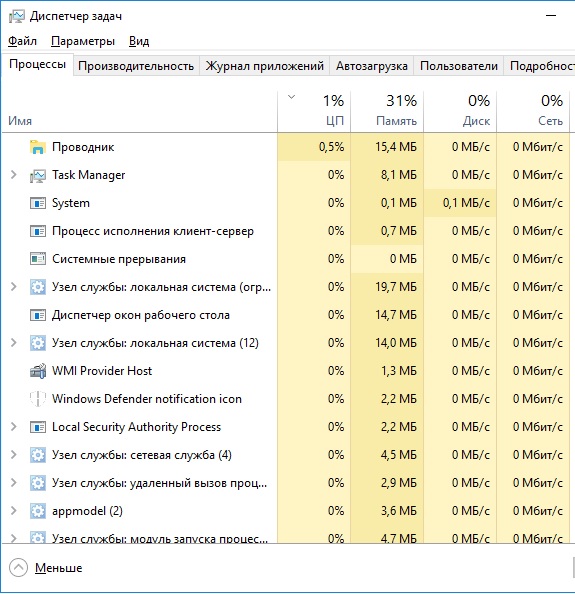Click the 3,6 МБ memory value for appmodel

pos(399,511)
